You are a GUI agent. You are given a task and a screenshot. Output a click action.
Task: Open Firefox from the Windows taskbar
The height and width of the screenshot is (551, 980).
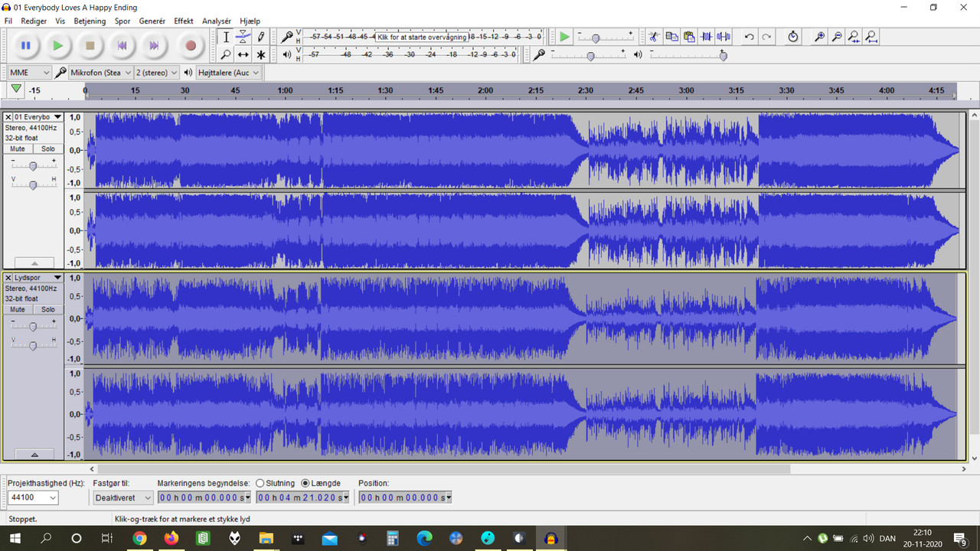171,538
